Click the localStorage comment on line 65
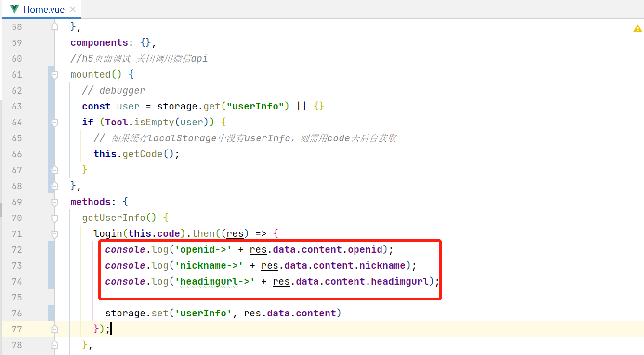 (245, 138)
